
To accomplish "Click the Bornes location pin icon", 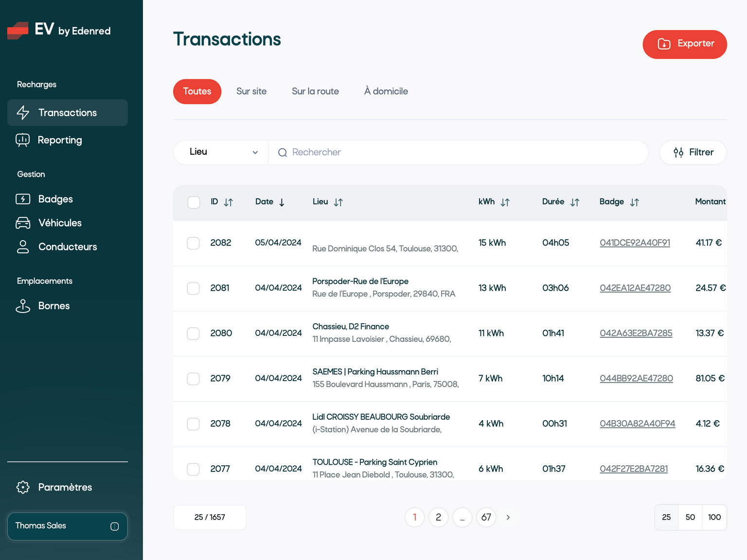I will (23, 306).
